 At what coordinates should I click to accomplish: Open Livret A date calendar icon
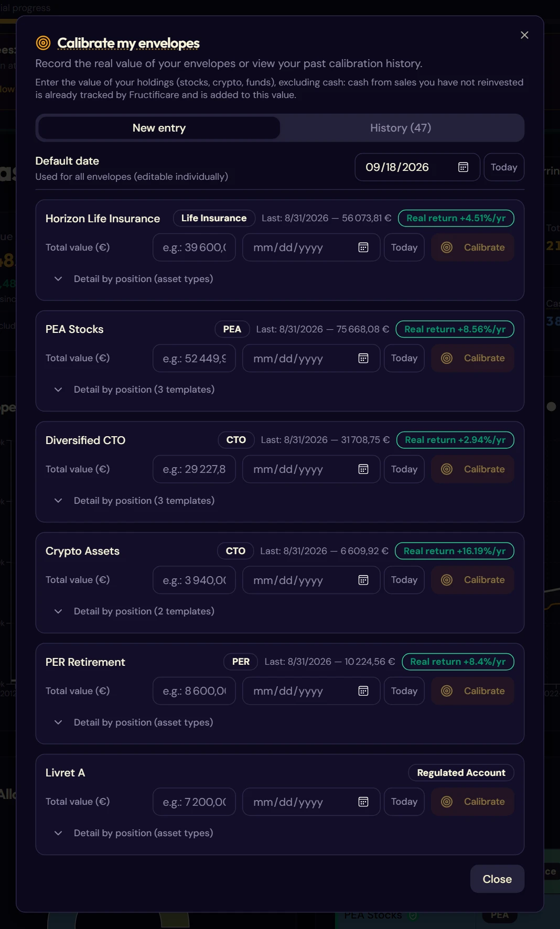[x=363, y=802]
